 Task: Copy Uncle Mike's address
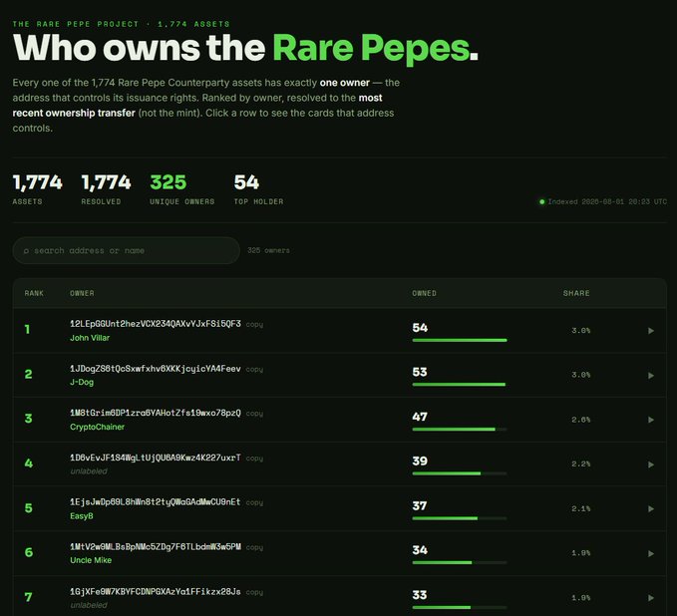coord(254,547)
